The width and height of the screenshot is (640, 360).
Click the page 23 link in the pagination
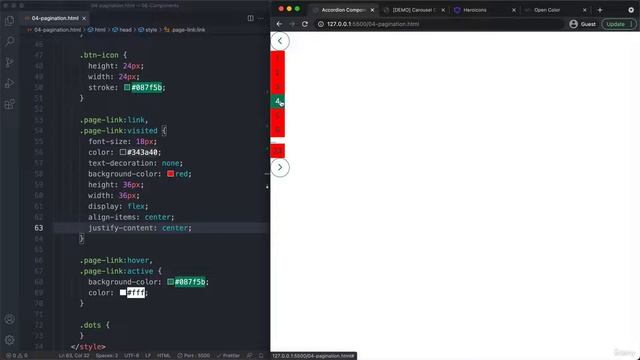[278, 151]
